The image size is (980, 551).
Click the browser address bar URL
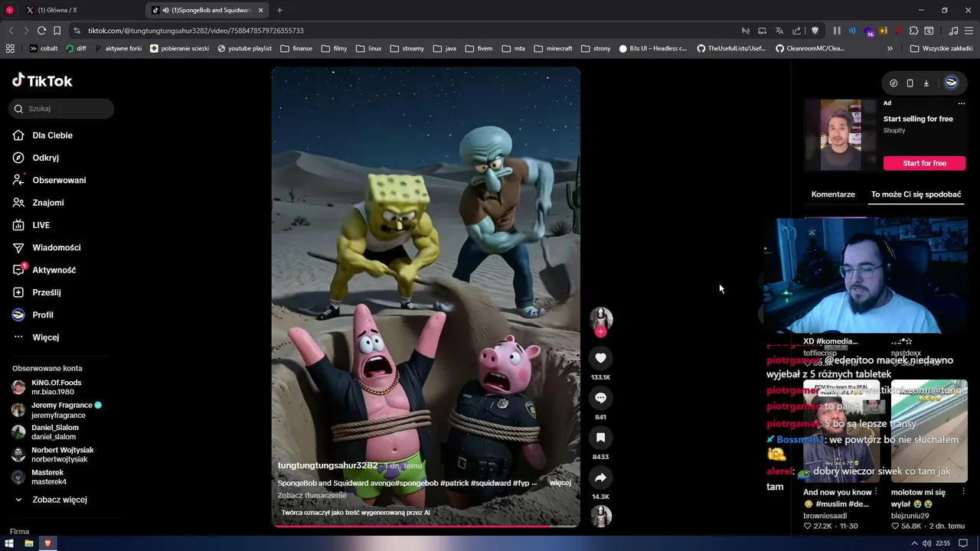pos(196,31)
